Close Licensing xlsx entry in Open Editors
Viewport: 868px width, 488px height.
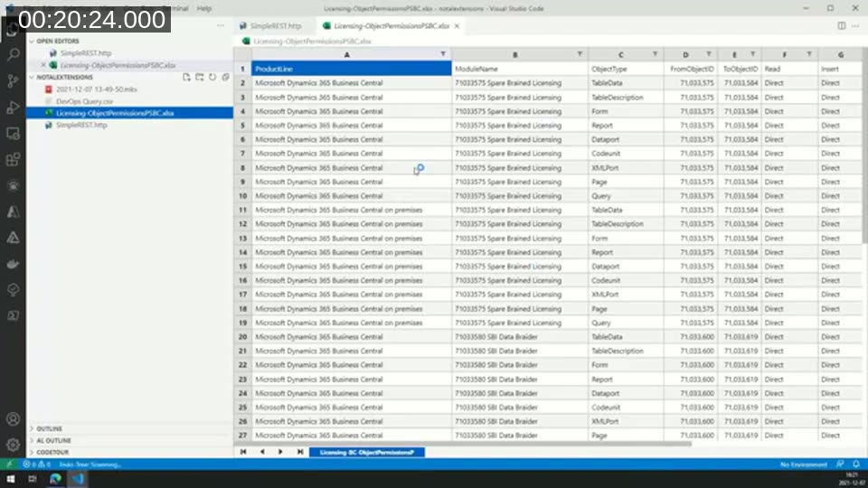(43, 65)
